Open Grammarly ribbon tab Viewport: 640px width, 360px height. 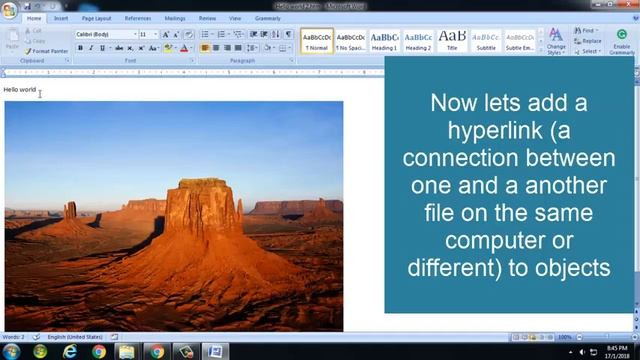click(267, 18)
